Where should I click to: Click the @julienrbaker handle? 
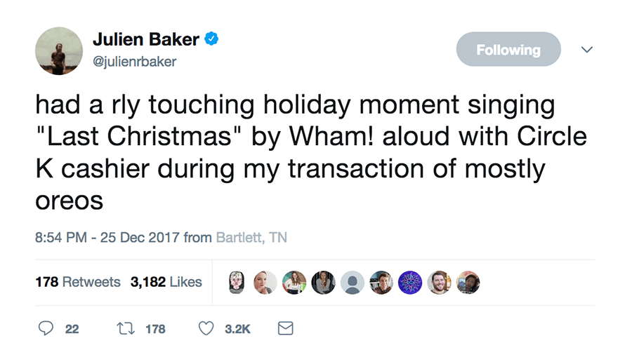point(134,62)
